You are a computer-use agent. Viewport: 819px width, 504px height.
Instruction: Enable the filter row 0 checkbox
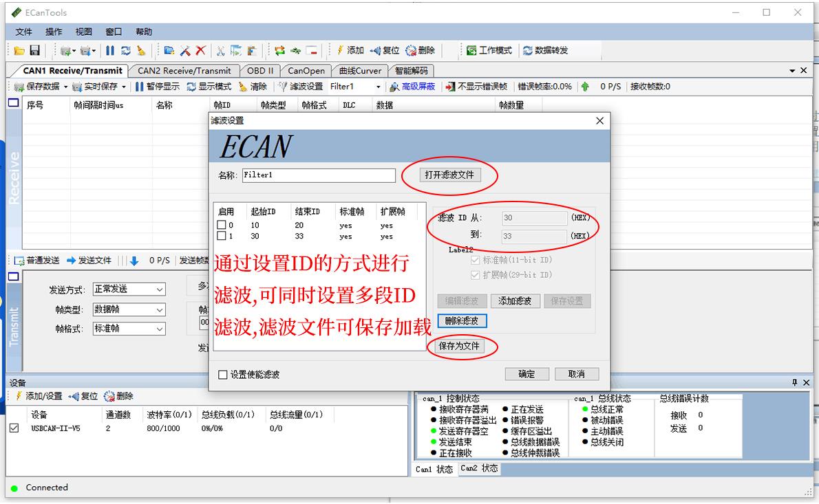222,225
